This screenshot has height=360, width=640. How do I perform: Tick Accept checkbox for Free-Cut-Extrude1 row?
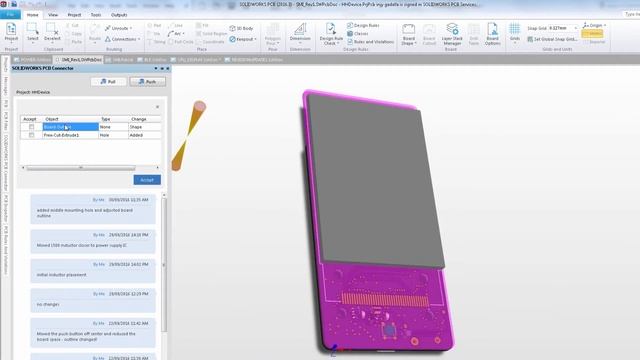(x=31, y=135)
